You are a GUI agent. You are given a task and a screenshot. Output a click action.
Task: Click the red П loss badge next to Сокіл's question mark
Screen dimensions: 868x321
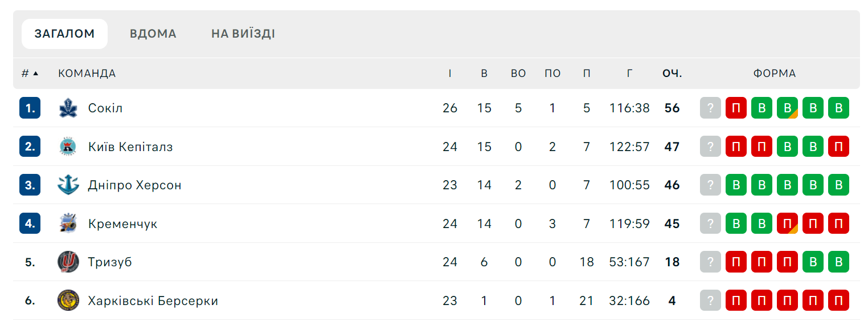736,108
